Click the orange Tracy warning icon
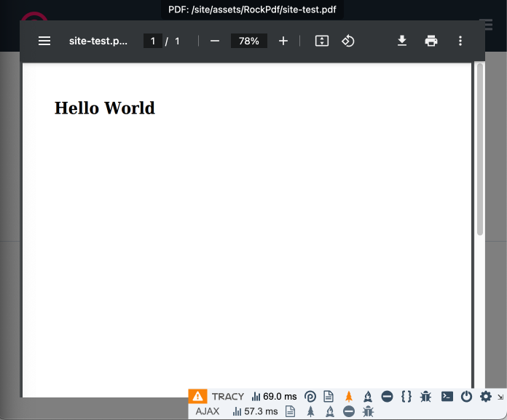The height and width of the screenshot is (420, 507). coord(197,396)
